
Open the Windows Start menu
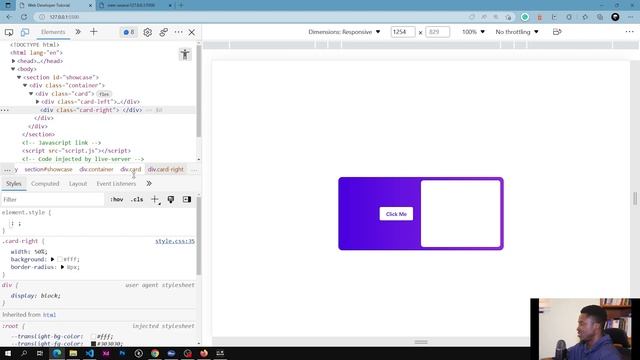coord(8,353)
